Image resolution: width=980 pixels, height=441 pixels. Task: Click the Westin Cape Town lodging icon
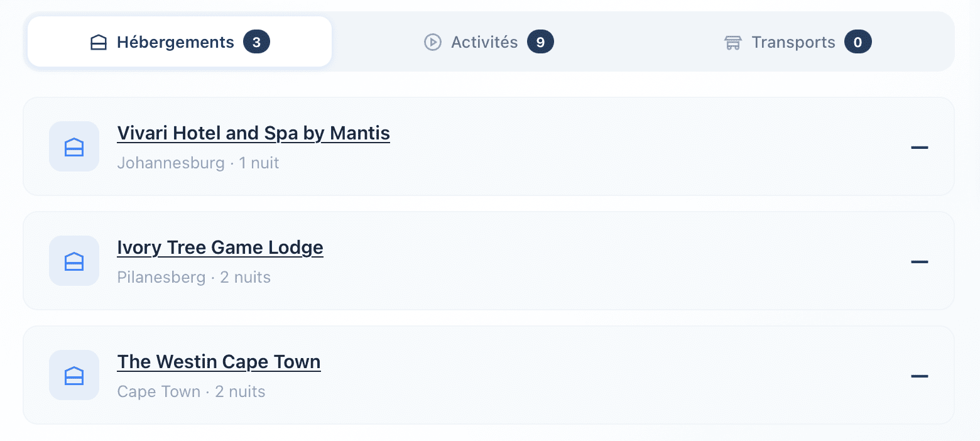[x=74, y=375]
